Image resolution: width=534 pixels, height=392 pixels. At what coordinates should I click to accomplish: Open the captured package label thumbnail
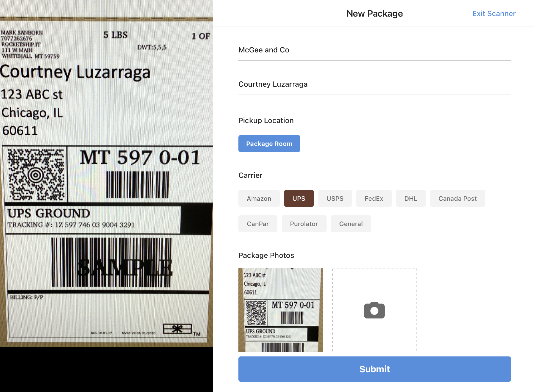click(280, 310)
